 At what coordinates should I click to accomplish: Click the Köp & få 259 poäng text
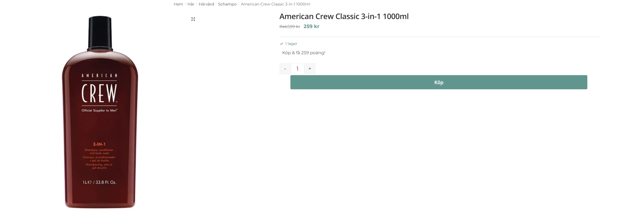pyautogui.click(x=304, y=53)
